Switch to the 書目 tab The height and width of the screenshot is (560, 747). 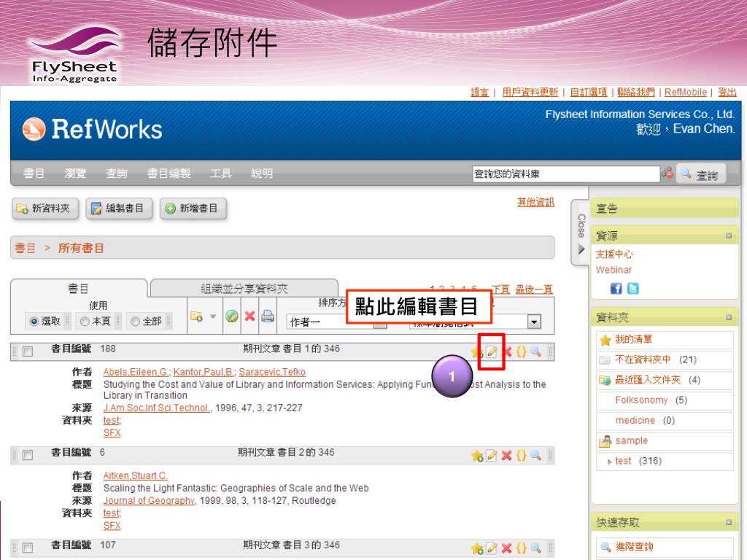click(x=79, y=289)
